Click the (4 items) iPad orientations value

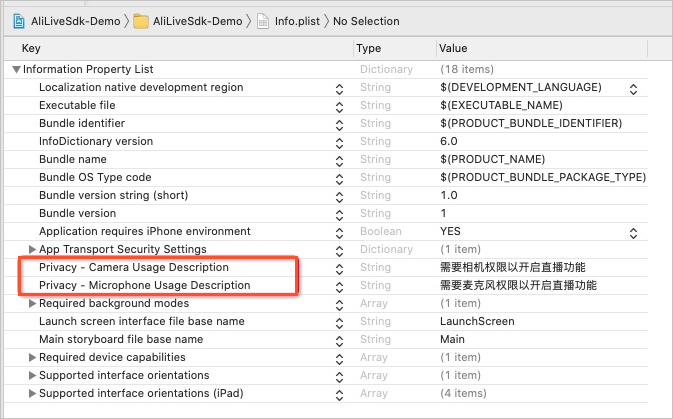pyautogui.click(x=464, y=393)
